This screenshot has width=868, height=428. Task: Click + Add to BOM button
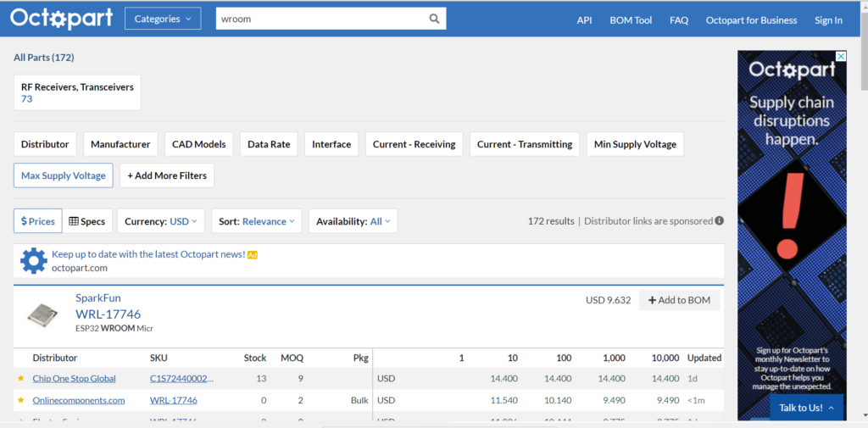coord(679,300)
